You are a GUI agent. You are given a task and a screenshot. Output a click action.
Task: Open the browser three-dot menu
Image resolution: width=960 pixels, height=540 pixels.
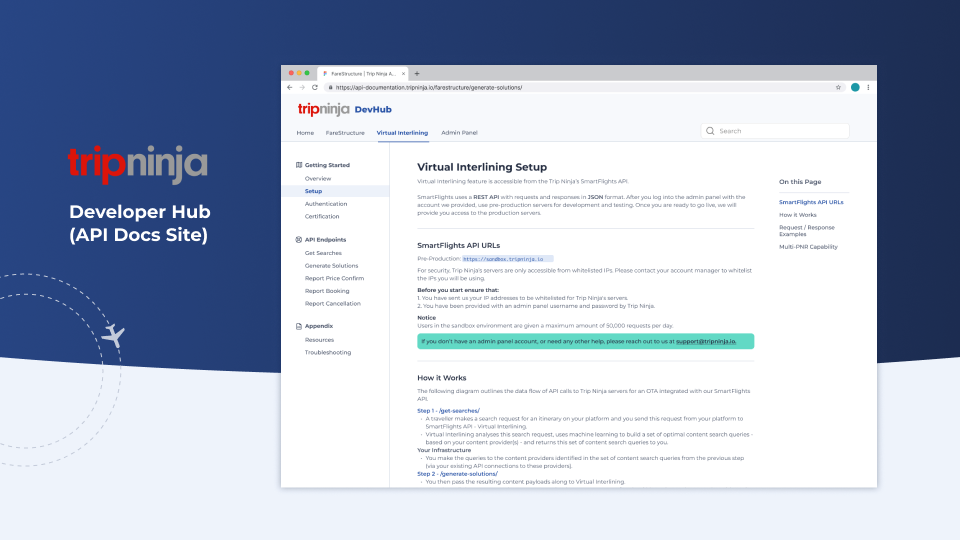pos(868,88)
